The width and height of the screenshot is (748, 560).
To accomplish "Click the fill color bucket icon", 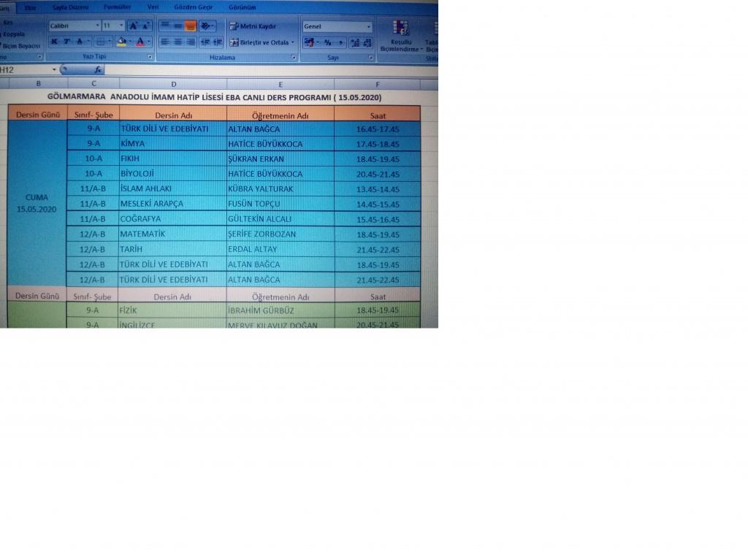I will point(121,42).
